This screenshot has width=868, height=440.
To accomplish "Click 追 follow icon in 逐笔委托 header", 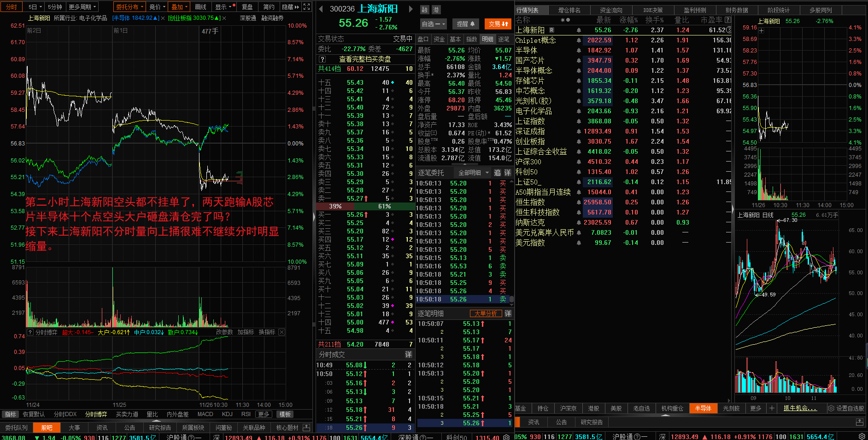I will pos(498,173).
